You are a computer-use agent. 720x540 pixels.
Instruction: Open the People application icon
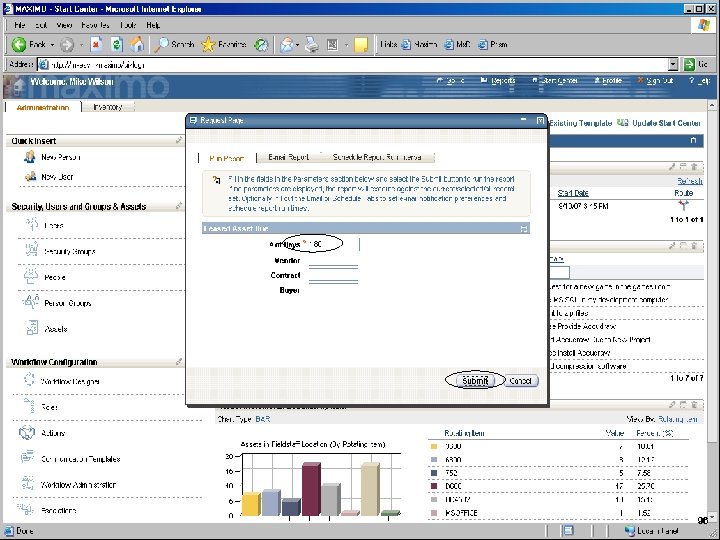[31, 276]
